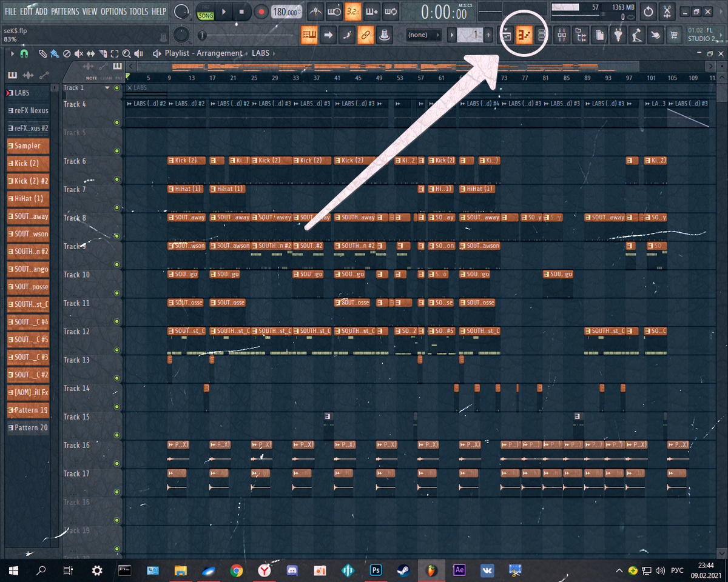Image resolution: width=728 pixels, height=582 pixels.
Task: Toggle wait for input to start
Action: (x=334, y=12)
